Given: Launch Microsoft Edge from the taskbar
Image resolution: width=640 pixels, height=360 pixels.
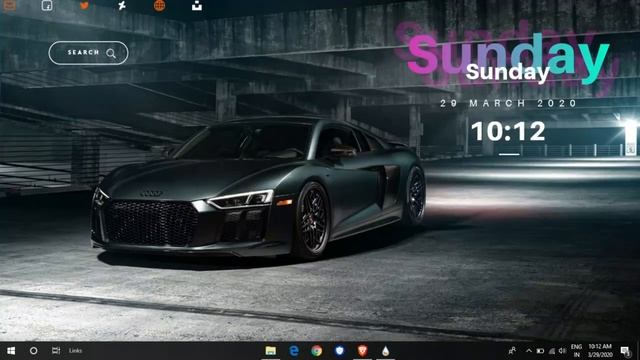Looking at the screenshot, I should point(294,351).
